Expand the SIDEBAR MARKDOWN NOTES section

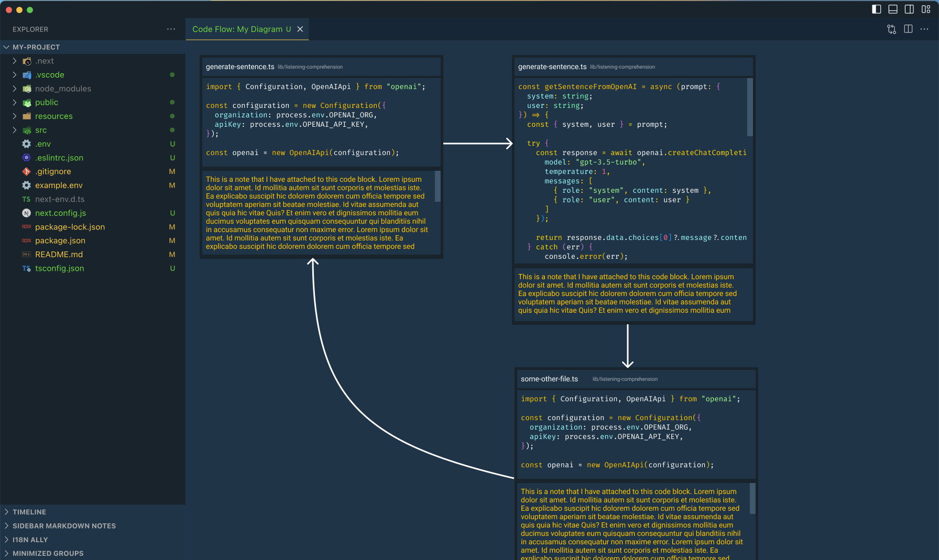[64, 525]
